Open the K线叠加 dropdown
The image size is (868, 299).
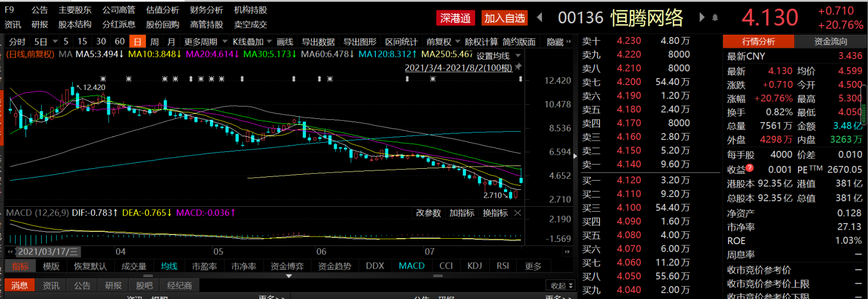(x=270, y=42)
